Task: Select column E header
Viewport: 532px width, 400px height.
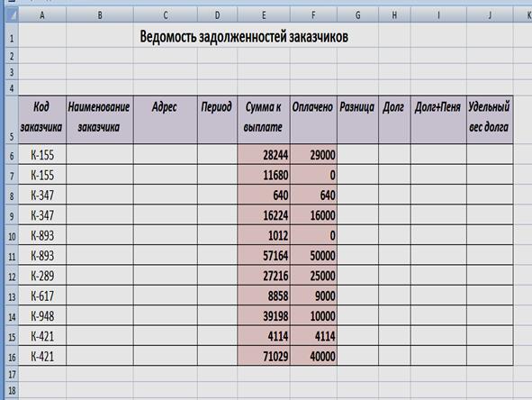Action: [x=264, y=15]
